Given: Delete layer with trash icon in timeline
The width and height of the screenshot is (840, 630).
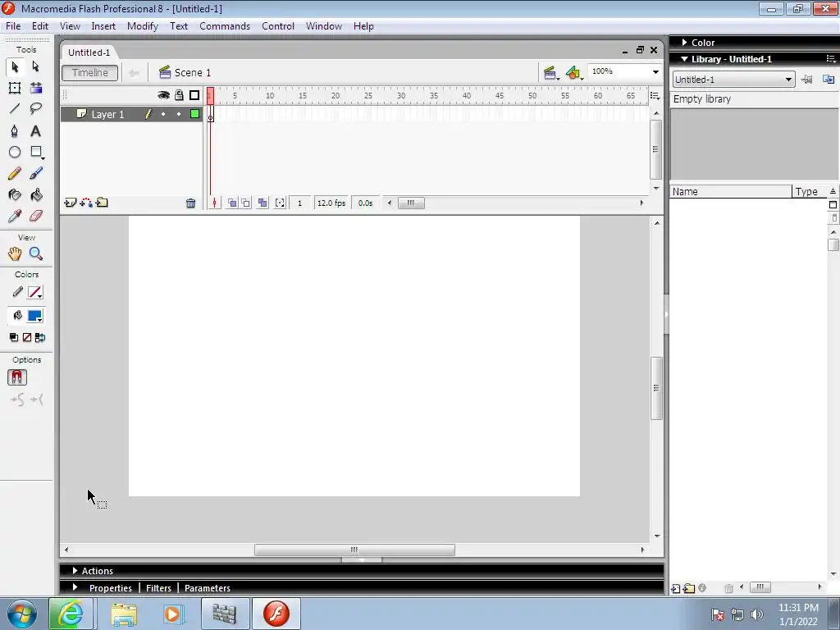Looking at the screenshot, I should [x=190, y=203].
